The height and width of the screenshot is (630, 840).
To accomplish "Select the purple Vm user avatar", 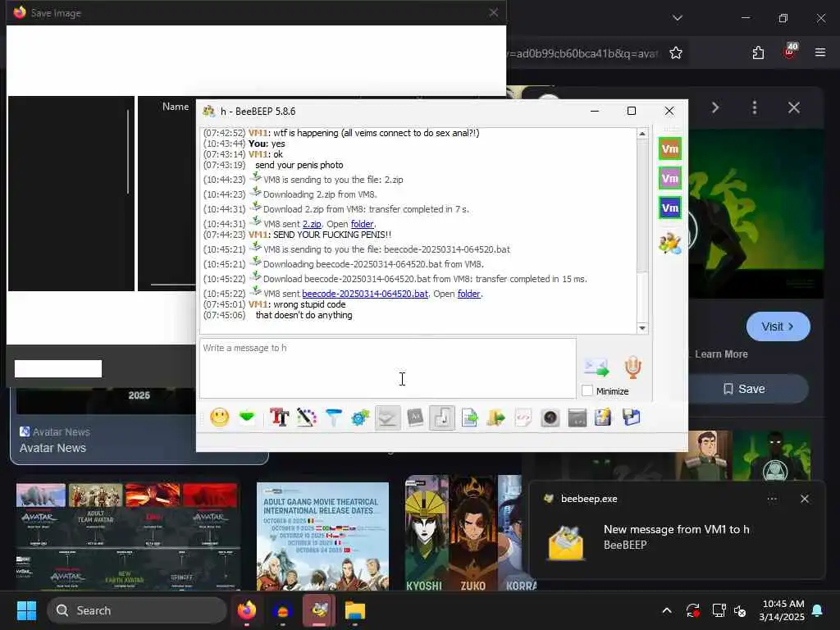I will point(669,178).
